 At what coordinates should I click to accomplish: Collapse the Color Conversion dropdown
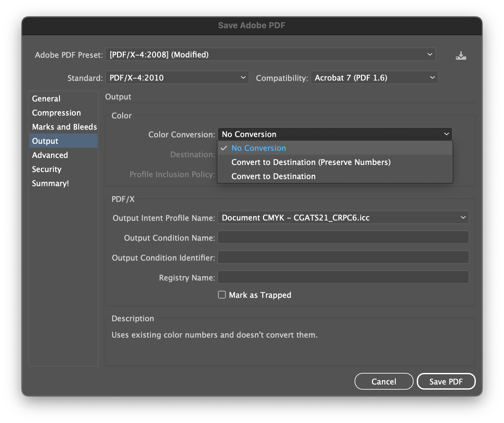click(x=335, y=134)
